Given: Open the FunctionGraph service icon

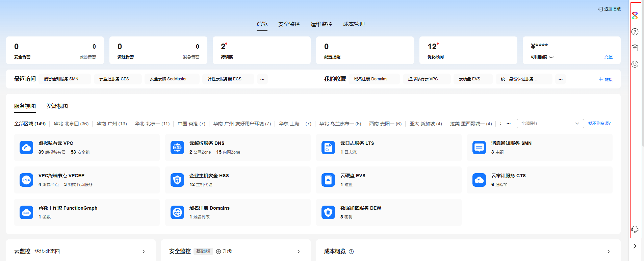Looking at the screenshot, I should pyautogui.click(x=26, y=212).
